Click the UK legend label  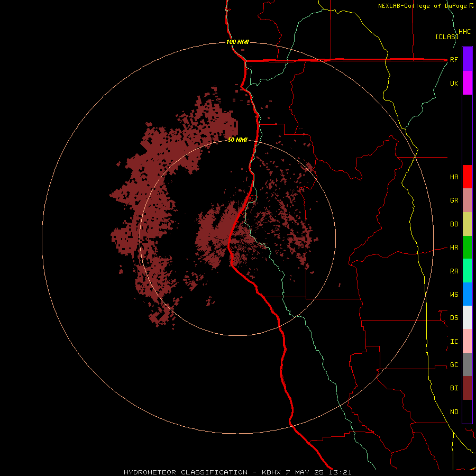click(x=454, y=83)
